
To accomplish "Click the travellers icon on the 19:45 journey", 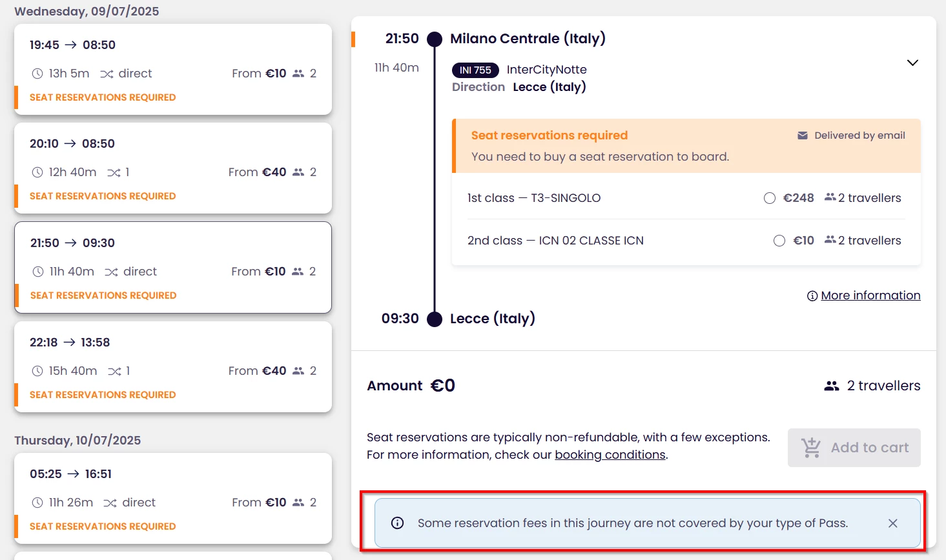I will (298, 74).
